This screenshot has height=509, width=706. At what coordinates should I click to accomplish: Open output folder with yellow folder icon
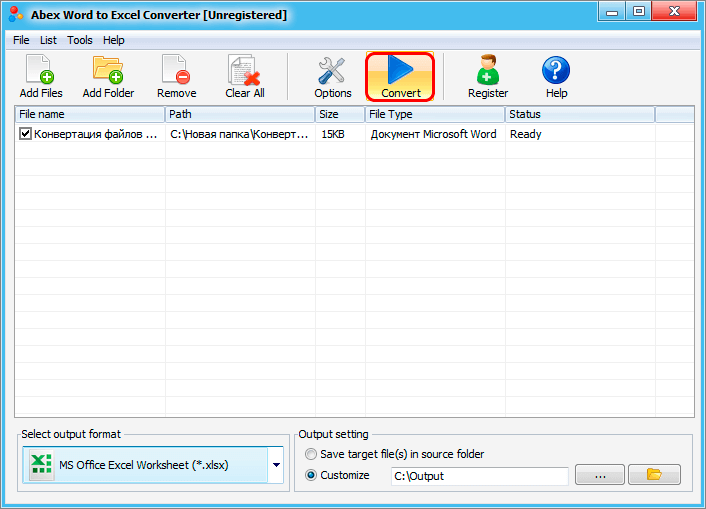coord(654,474)
